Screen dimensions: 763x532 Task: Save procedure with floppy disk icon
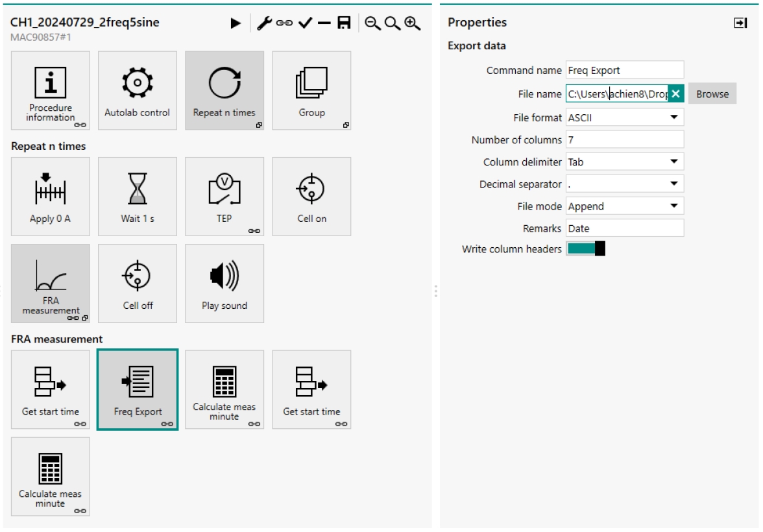coord(344,23)
